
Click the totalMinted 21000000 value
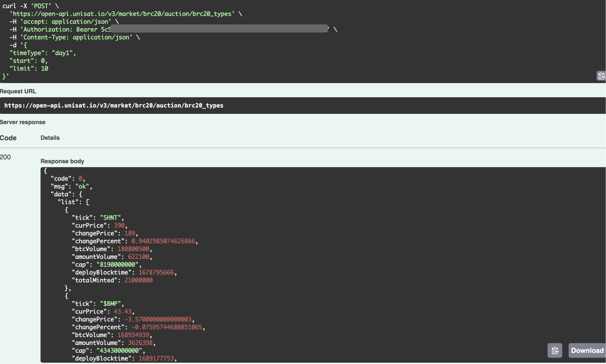[x=138, y=280]
